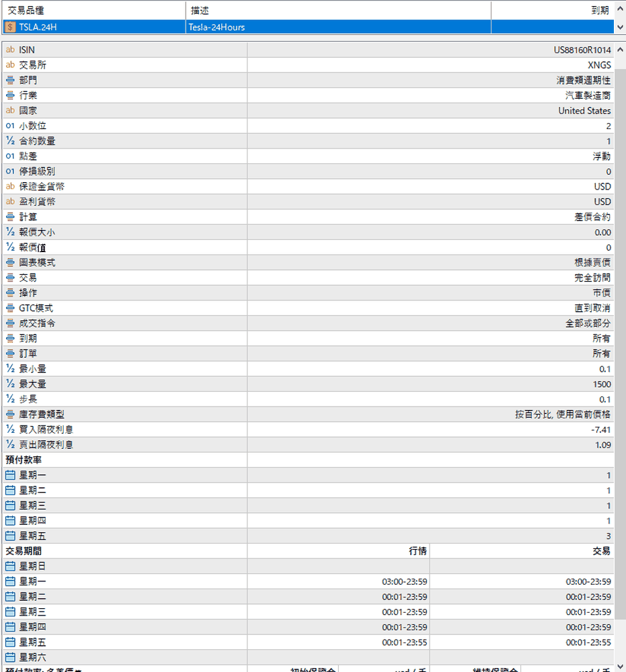Click the calendar icon for 星期日 trading session
626x672 pixels.
coord(10,566)
